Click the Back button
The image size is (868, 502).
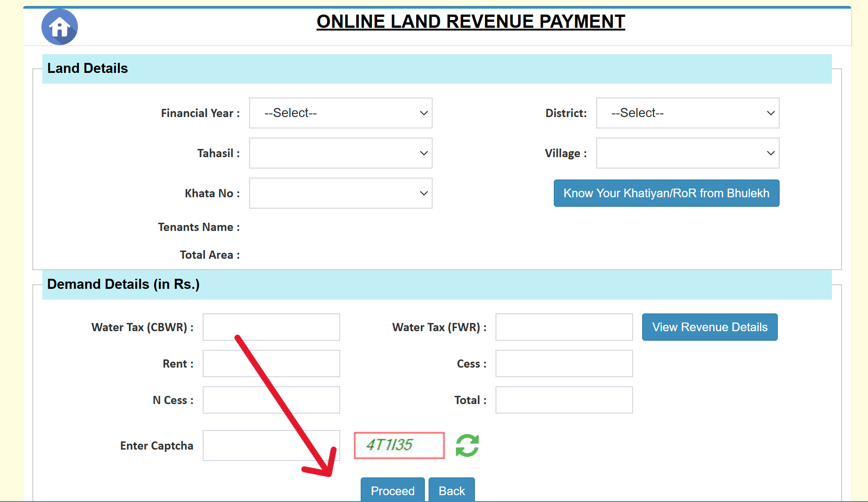[452, 490]
